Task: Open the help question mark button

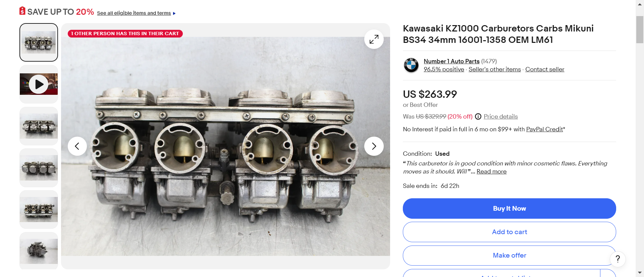Action: 618,259
